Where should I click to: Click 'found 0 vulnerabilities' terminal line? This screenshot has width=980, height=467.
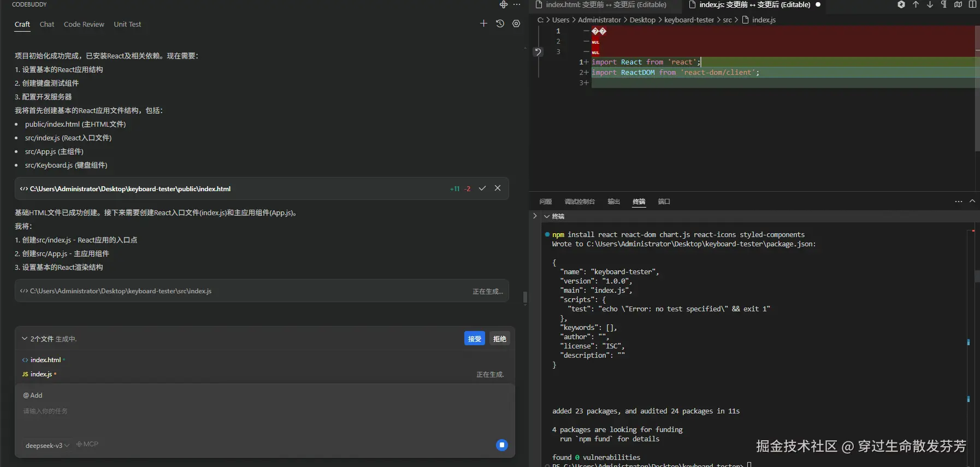(596, 457)
